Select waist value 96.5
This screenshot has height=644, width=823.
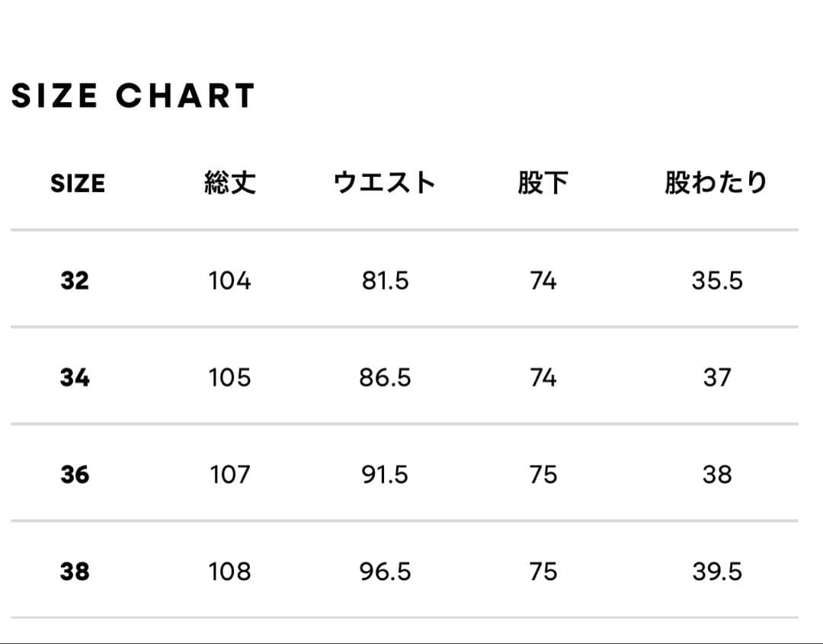[x=385, y=572]
